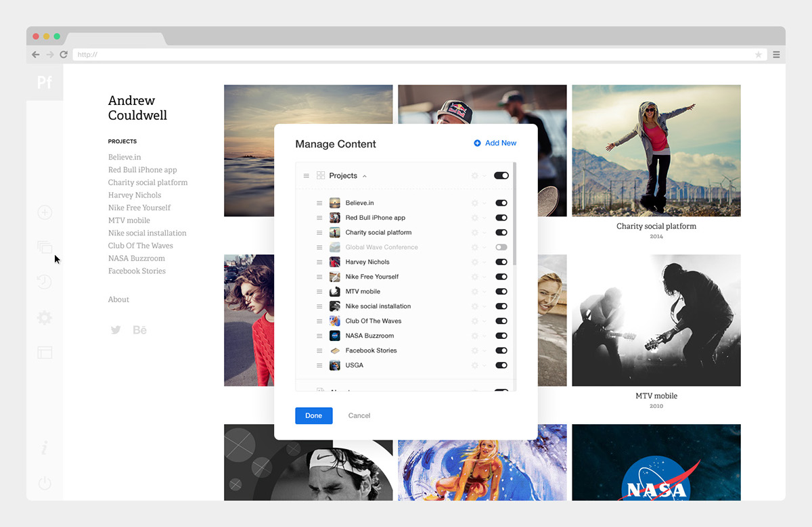Click the NASA Buzzroom row thumbnail icon
This screenshot has width=812, height=527.
[334, 336]
